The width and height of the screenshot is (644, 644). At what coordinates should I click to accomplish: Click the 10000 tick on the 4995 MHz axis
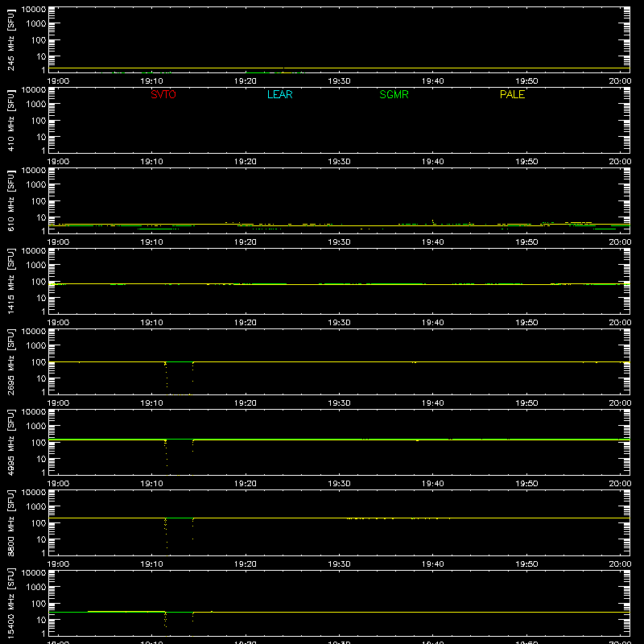pos(34,412)
